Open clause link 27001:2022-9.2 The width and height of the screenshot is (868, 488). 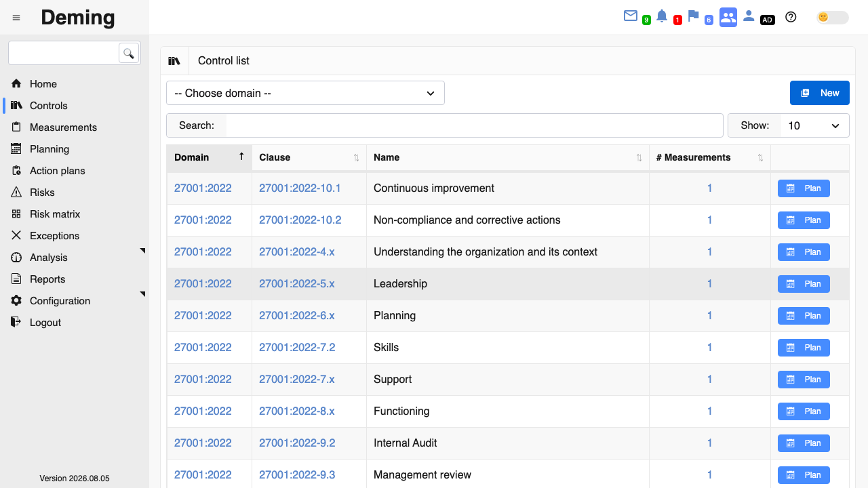pos(297,443)
